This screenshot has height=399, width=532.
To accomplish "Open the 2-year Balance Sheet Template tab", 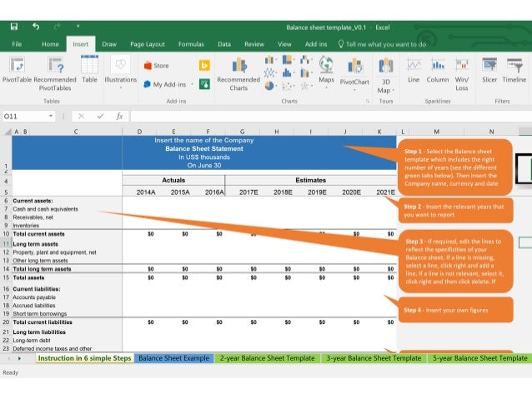I will tap(267, 358).
